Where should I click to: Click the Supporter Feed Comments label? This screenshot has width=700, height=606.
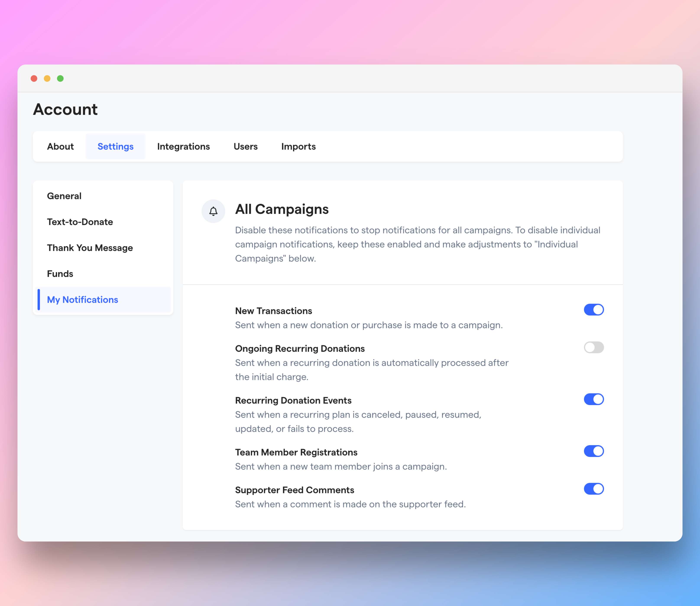click(295, 490)
